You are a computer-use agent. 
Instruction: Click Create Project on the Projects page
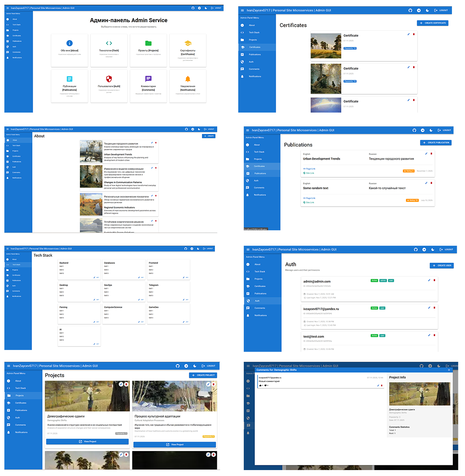[x=203, y=375]
